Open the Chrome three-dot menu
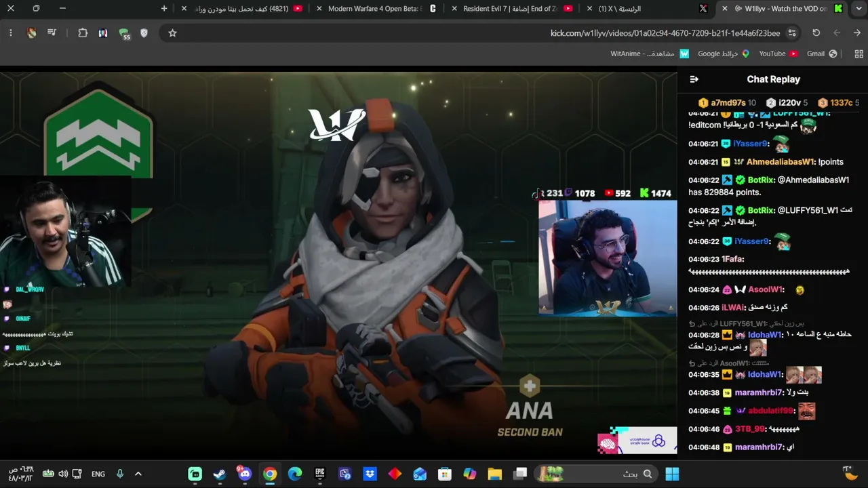This screenshot has width=868, height=488. click(x=11, y=33)
